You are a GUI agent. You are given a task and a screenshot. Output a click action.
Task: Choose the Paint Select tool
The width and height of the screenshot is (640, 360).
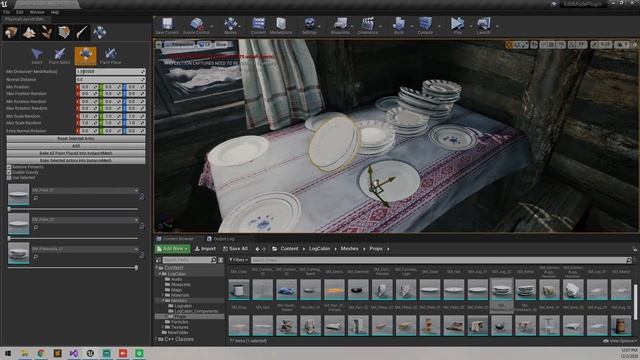pyautogui.click(x=60, y=56)
